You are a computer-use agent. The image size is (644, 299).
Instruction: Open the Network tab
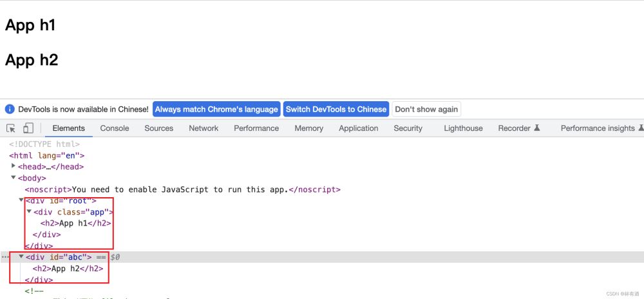204,128
